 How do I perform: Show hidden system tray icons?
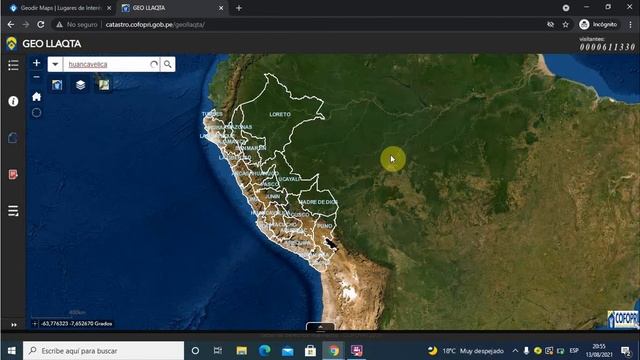tap(515, 351)
